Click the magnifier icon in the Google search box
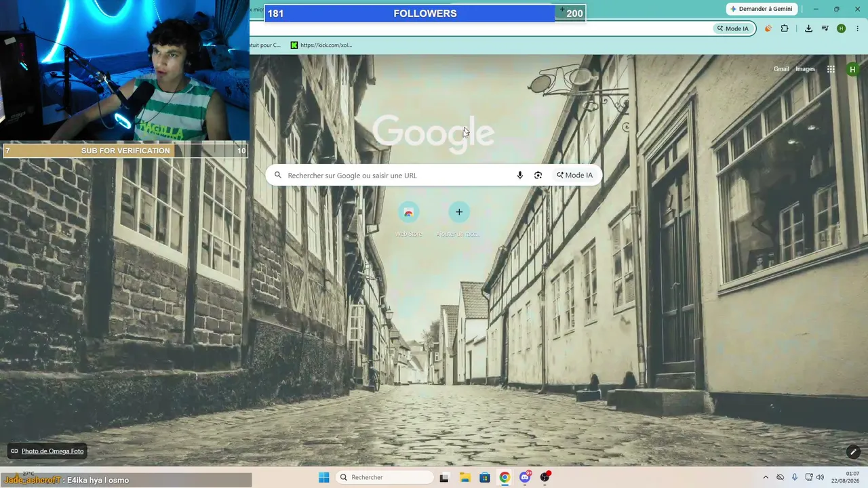The height and width of the screenshot is (488, 868). coord(277,175)
